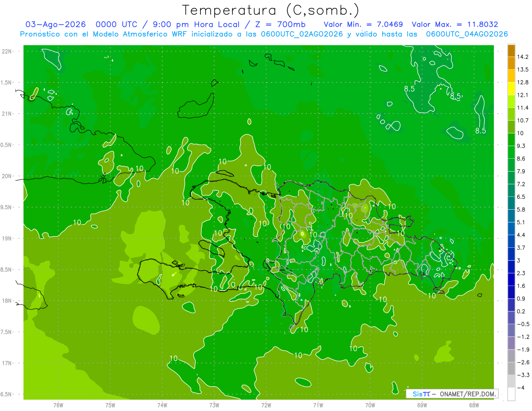
Task: Select dark blue legend swatch between 2.3 and 1.6
Action: click(511, 279)
